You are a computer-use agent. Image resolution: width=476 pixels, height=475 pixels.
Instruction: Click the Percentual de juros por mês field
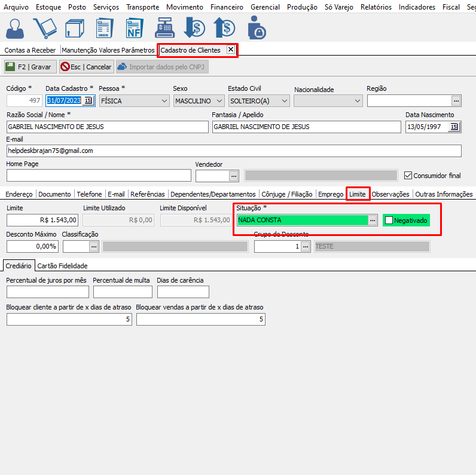pyautogui.click(x=47, y=292)
